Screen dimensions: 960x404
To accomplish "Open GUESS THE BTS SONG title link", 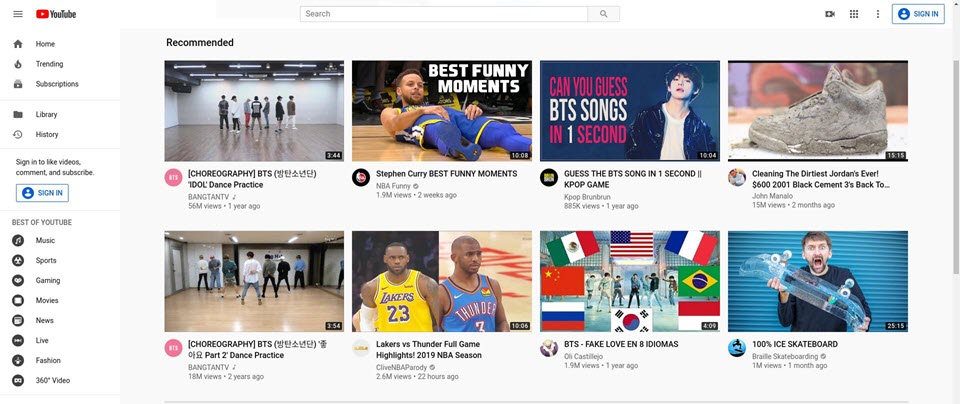I will [632, 179].
